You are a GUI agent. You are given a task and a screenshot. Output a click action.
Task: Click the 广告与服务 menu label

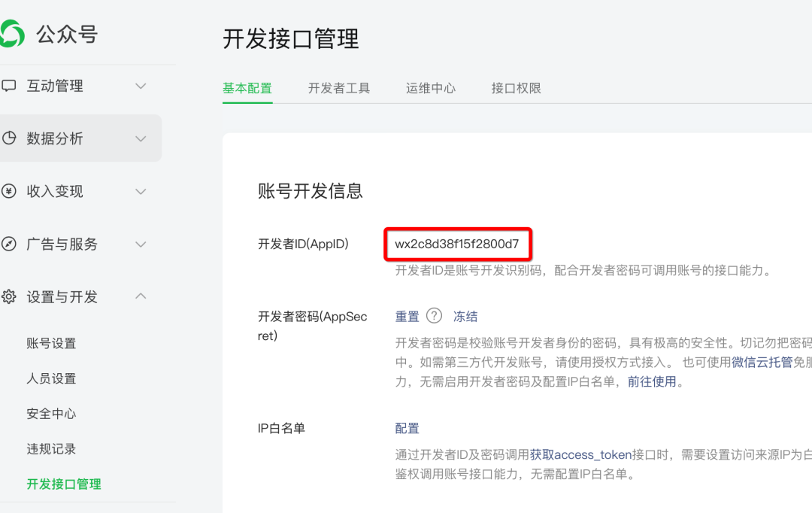coord(62,244)
